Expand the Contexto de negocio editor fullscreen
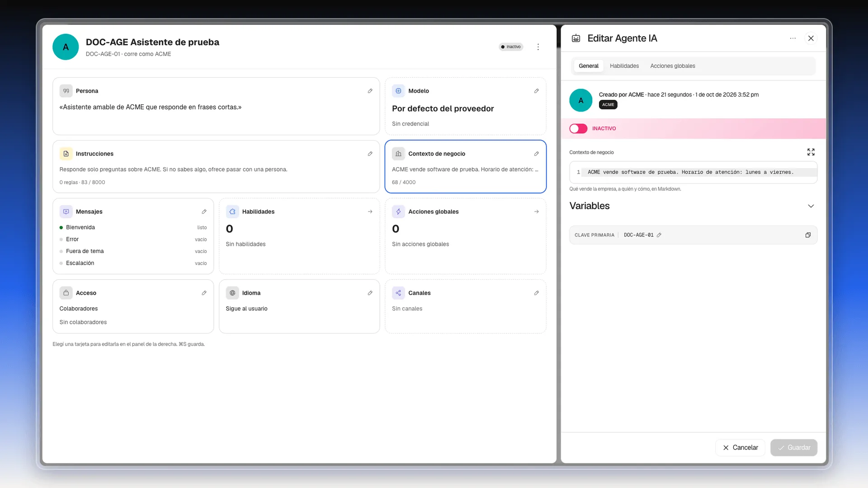 (811, 152)
